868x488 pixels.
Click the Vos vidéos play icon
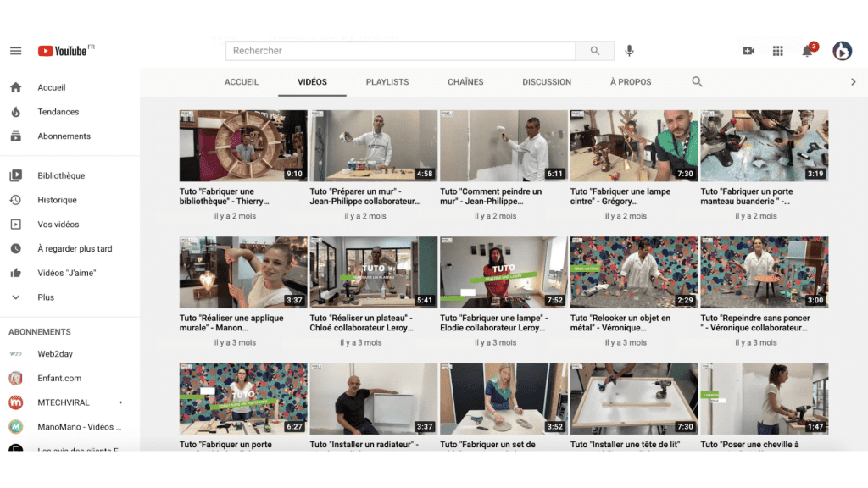point(15,224)
